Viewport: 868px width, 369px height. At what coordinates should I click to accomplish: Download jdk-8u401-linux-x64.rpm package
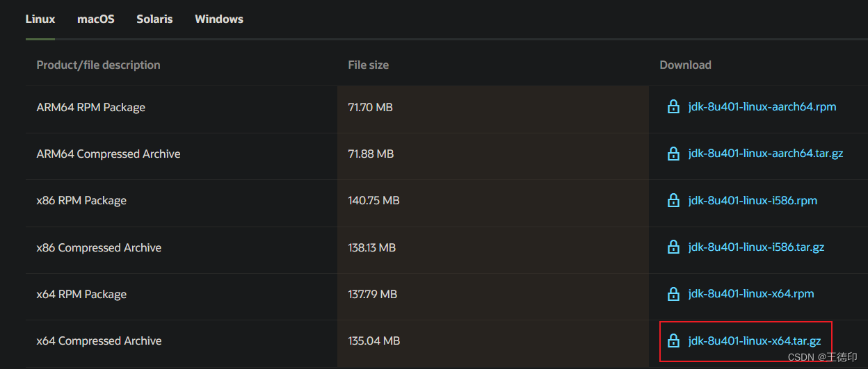[x=751, y=294]
